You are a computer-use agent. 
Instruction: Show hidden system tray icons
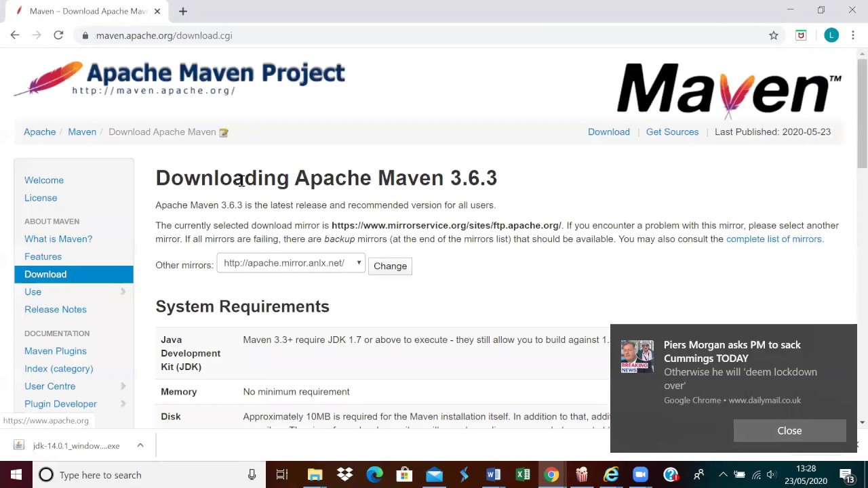[723, 475]
